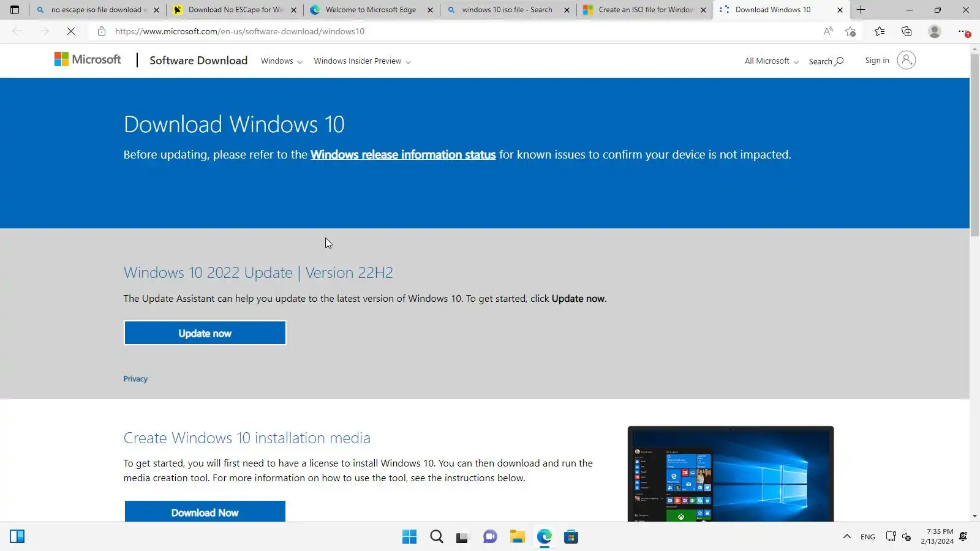Switch to 'windows 10 iso file - Search' tab
980x551 pixels.
point(508,10)
